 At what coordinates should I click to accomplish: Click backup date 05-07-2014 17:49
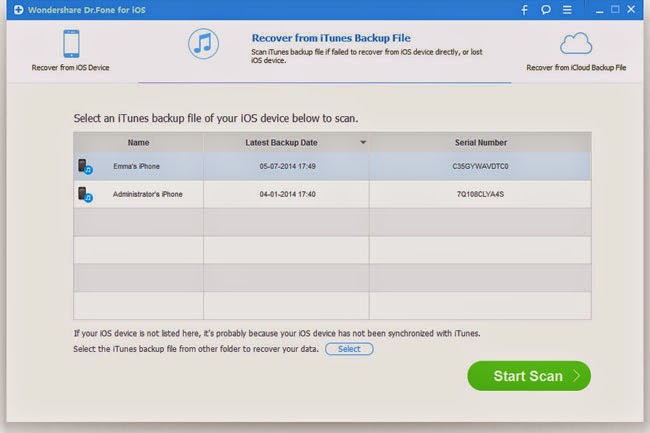[287, 167]
